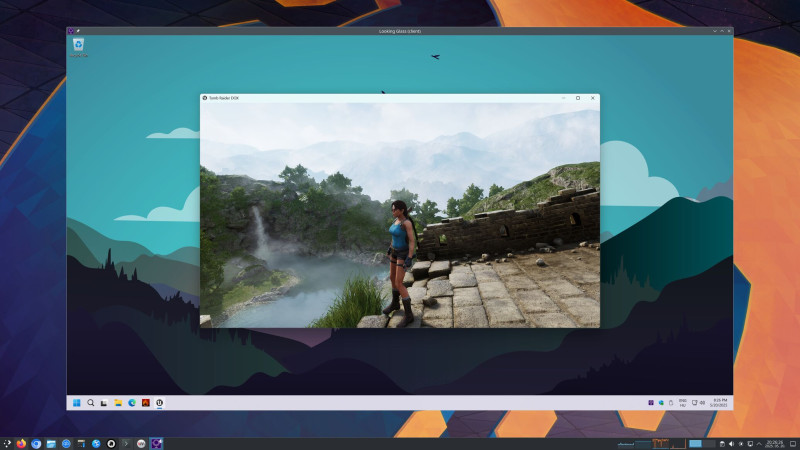Minimize the Looking Glass client window

coord(715,31)
